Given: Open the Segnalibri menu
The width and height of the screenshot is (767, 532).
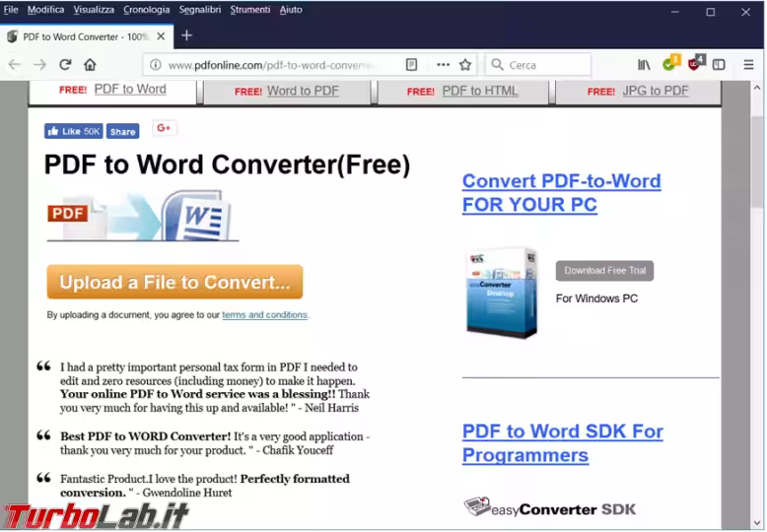Looking at the screenshot, I should (199, 10).
